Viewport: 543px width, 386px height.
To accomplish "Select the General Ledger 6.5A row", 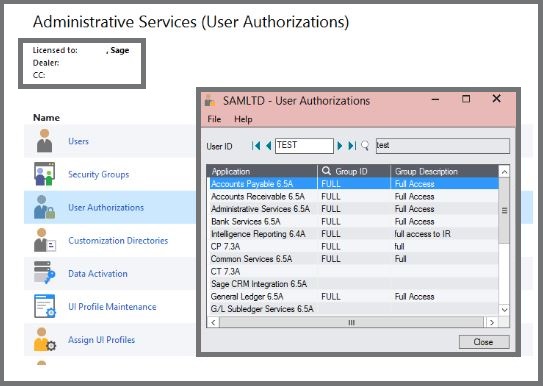I will point(353,296).
